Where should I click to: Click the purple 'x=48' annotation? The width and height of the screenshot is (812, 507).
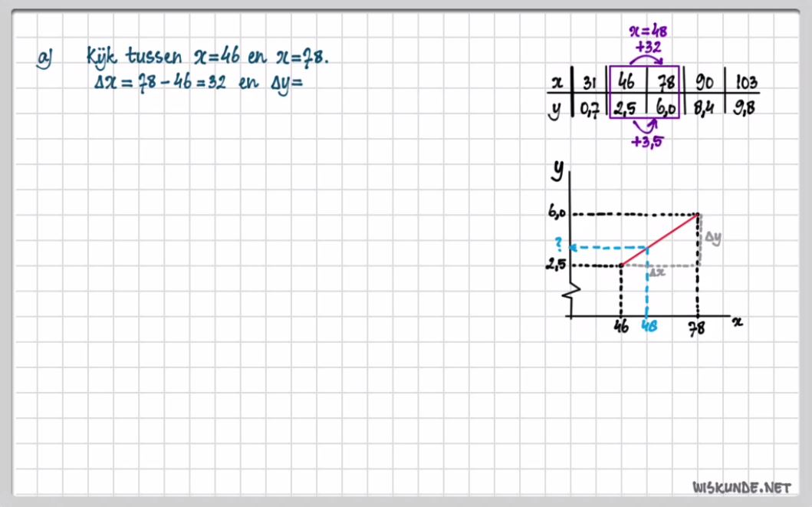click(x=648, y=33)
